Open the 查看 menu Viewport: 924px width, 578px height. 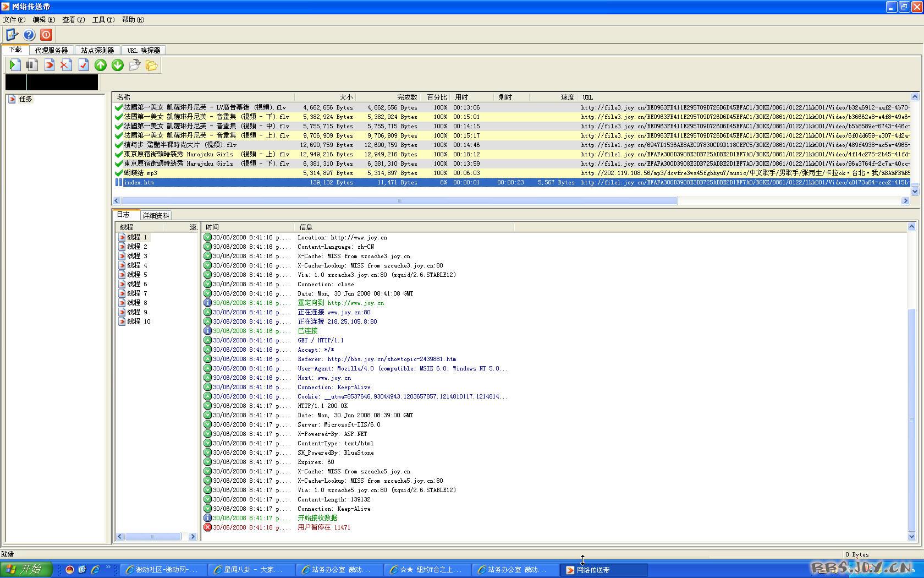point(73,19)
